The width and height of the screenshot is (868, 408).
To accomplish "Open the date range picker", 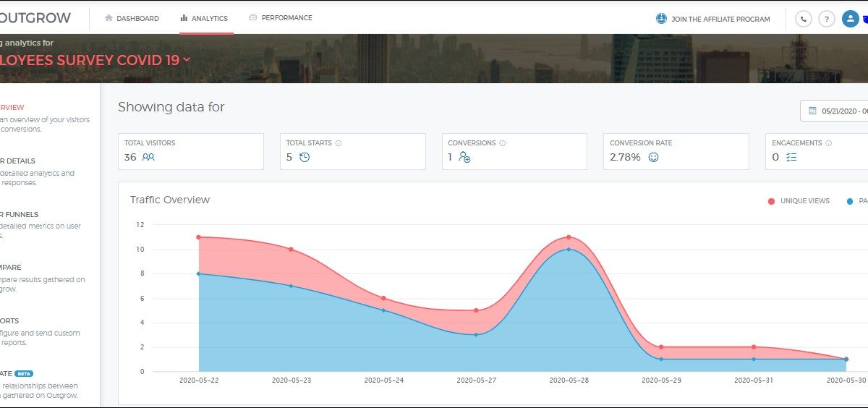I will pyautogui.click(x=835, y=111).
